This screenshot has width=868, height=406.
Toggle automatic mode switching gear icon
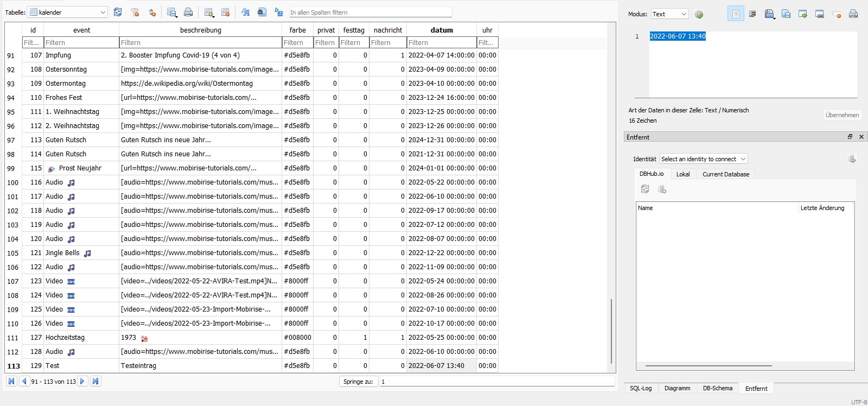coord(699,14)
